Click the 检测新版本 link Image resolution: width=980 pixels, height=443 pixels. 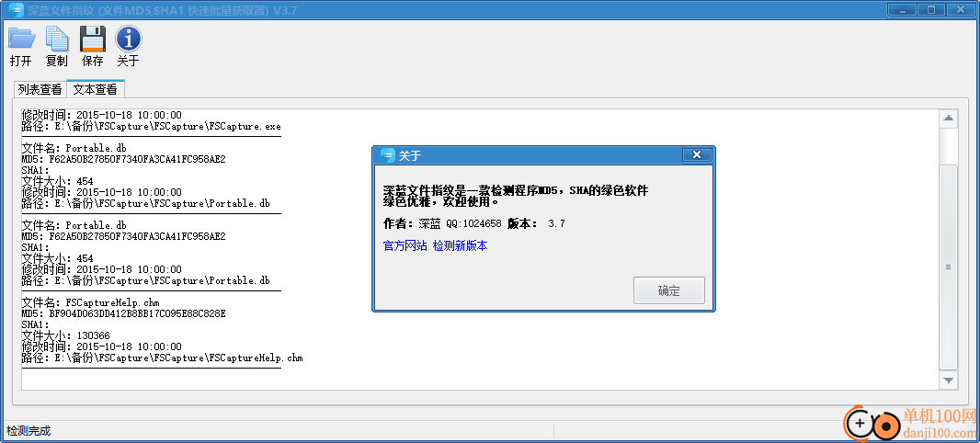point(460,246)
